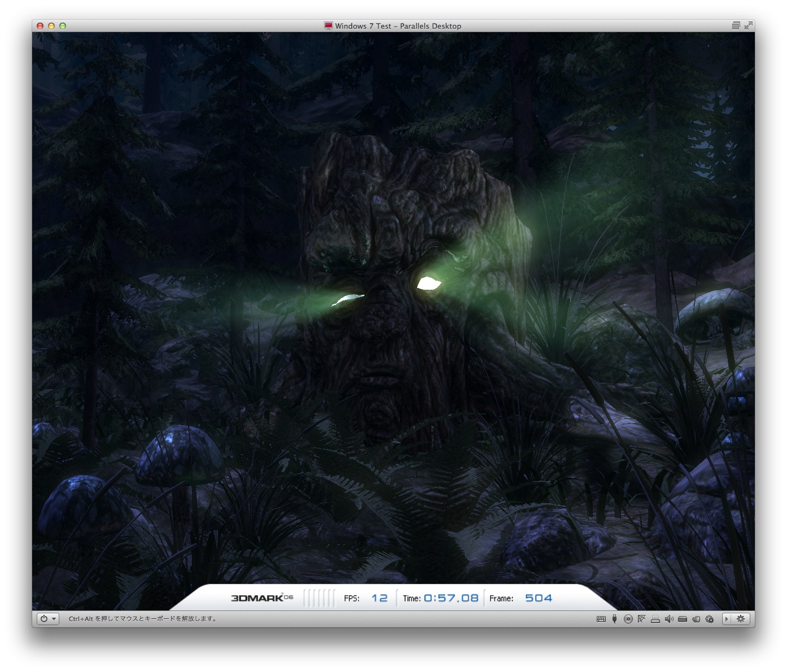Click the yellow minimize window button
787x672 pixels.
[x=51, y=26]
